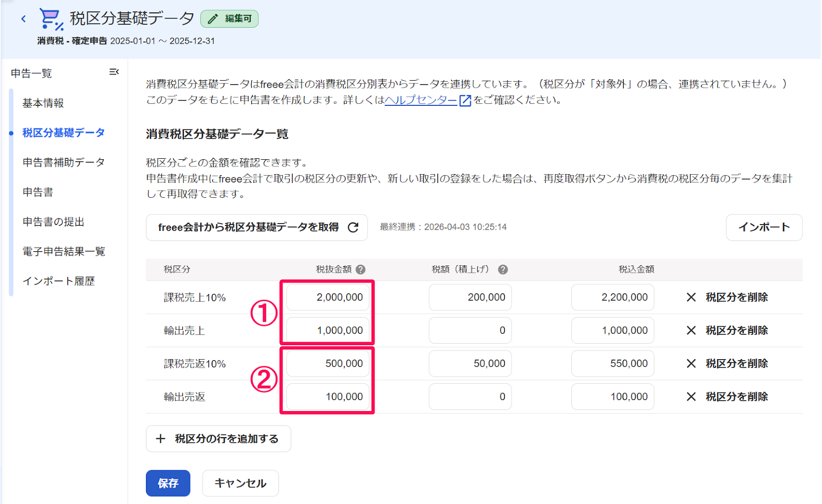The width and height of the screenshot is (822, 504).
Task: Click the 税込金額 column header
Action: coord(637,269)
